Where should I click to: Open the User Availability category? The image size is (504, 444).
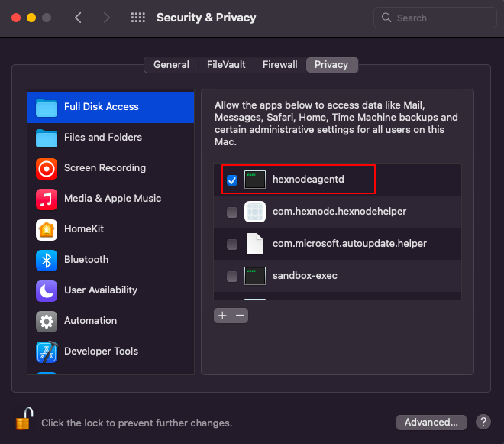(x=111, y=290)
